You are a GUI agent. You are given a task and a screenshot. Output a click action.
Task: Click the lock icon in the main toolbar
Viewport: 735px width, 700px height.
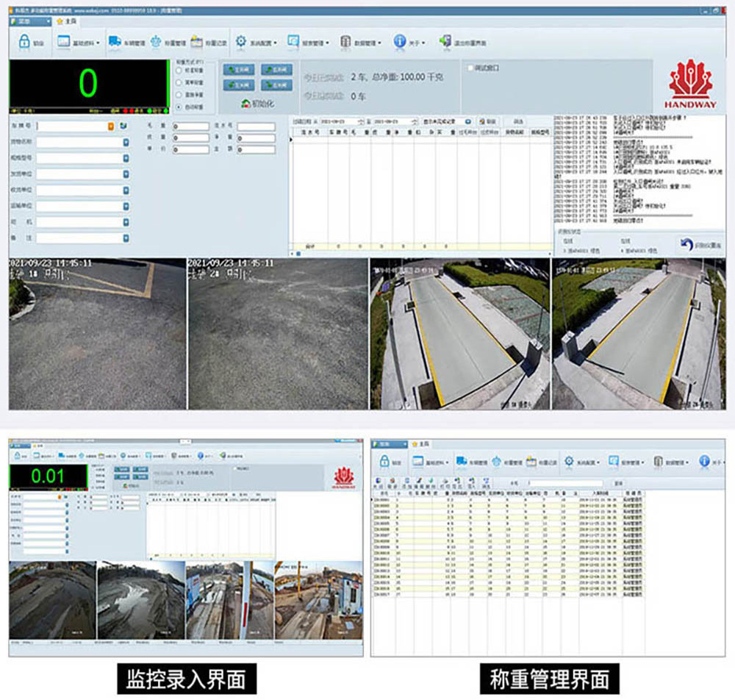[24, 43]
